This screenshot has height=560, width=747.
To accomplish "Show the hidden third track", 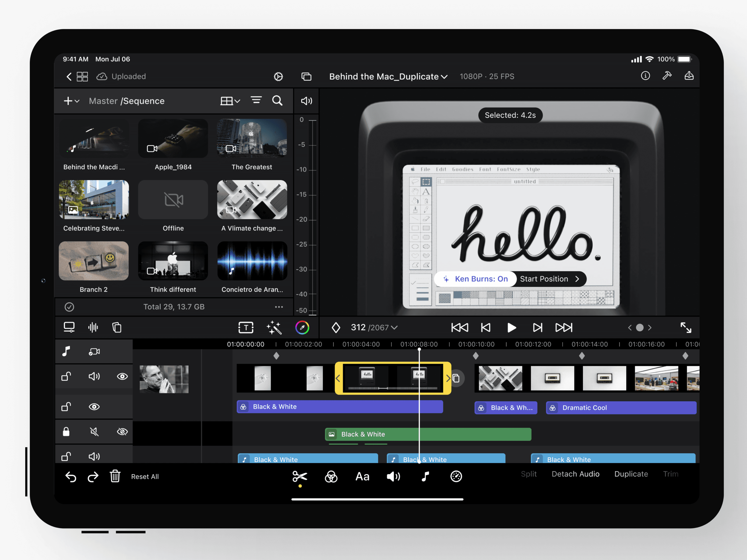I will (x=122, y=432).
